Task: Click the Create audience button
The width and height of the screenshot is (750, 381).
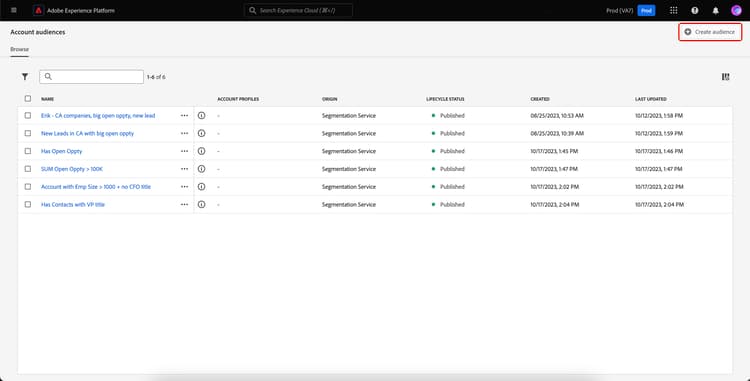Action: [710, 32]
